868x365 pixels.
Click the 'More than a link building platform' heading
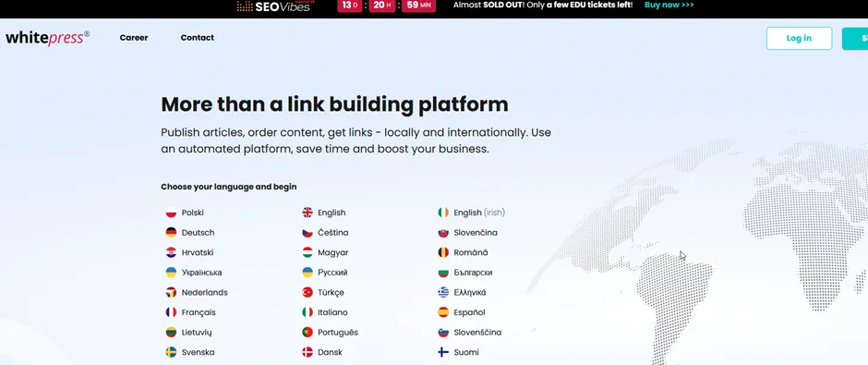pos(334,104)
